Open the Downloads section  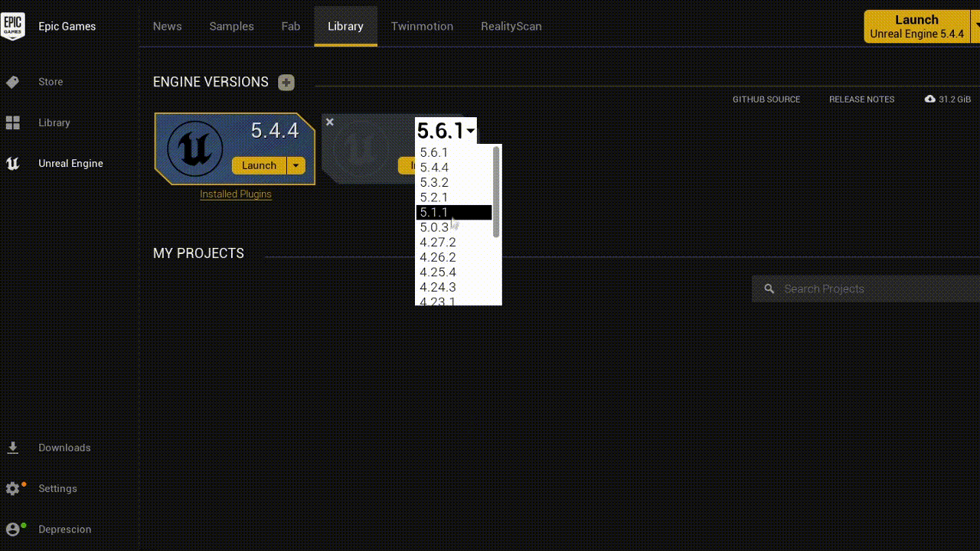point(13,448)
